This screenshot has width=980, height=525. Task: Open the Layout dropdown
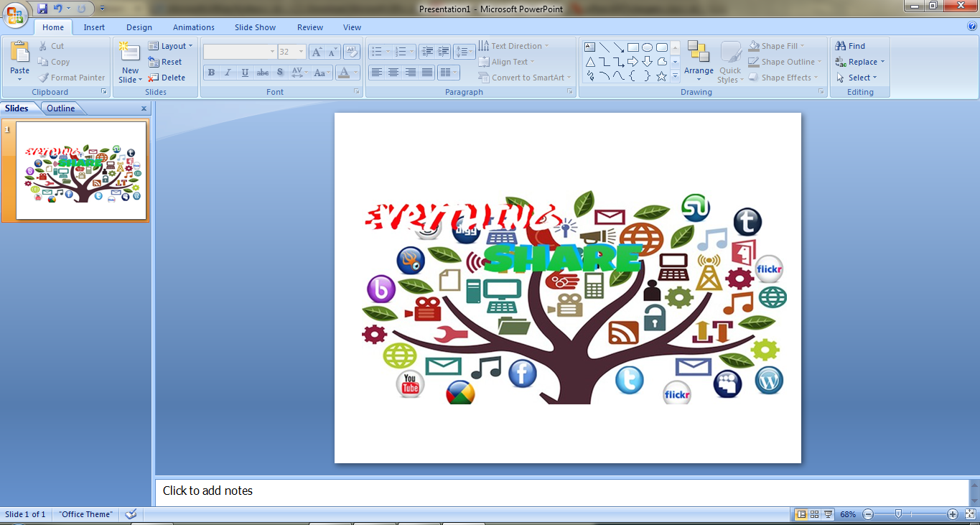point(170,46)
